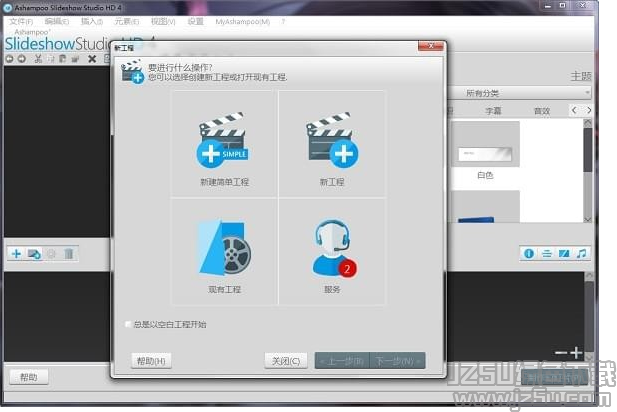The width and height of the screenshot is (617, 412).
Task: Open the 插入 menu
Action: 92,22
